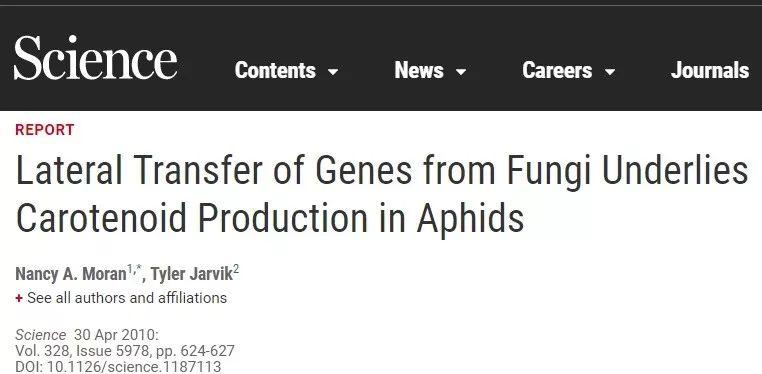Open the Journals menu
The height and width of the screenshot is (374, 762).
click(x=710, y=70)
